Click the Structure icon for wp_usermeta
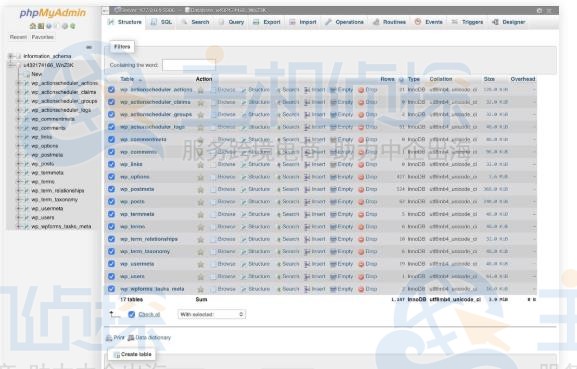 coord(244,264)
